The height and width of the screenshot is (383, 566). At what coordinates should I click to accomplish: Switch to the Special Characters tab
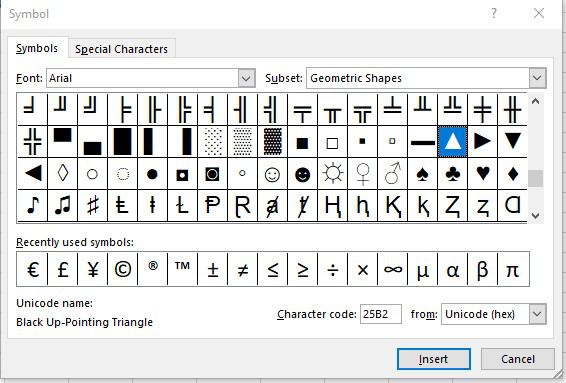[x=122, y=49]
